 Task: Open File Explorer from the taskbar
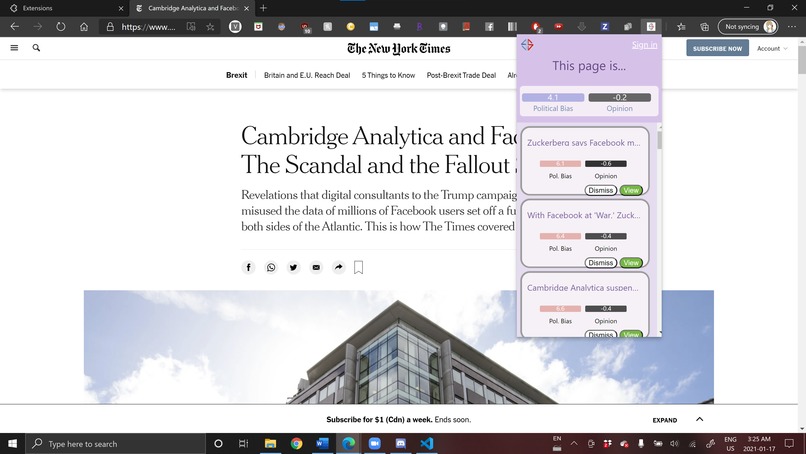(x=270, y=444)
